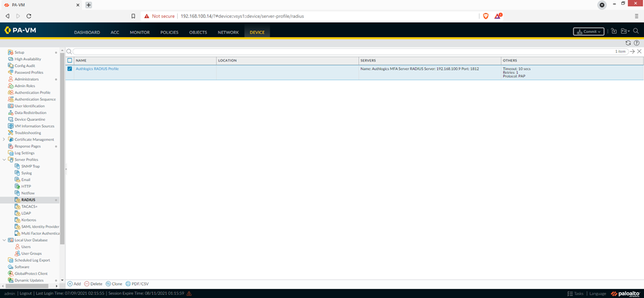Open the User Groups entry

[31, 253]
